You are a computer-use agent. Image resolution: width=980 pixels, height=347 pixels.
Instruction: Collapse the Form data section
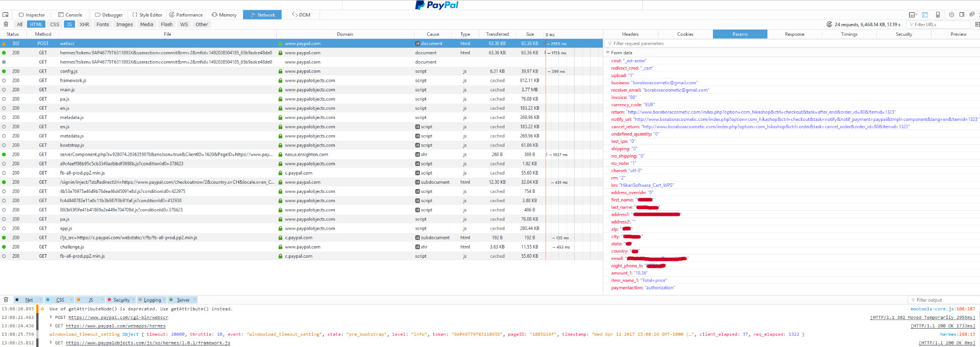tap(607, 53)
